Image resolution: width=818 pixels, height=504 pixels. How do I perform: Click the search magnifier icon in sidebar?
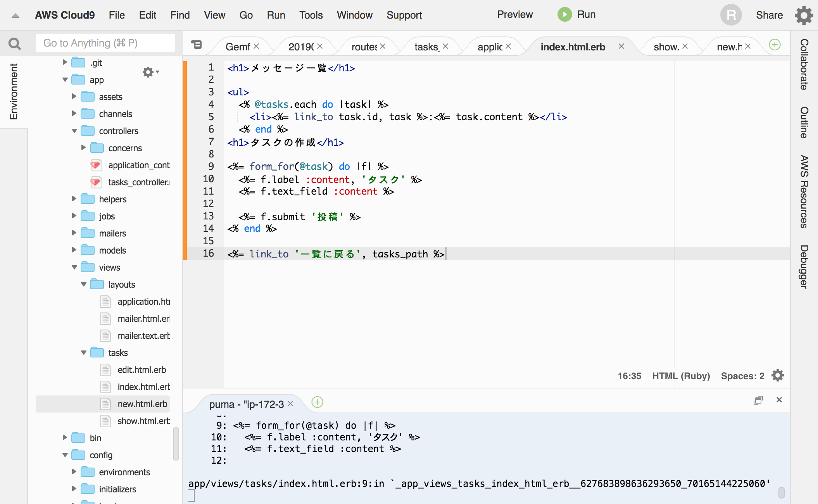(14, 43)
